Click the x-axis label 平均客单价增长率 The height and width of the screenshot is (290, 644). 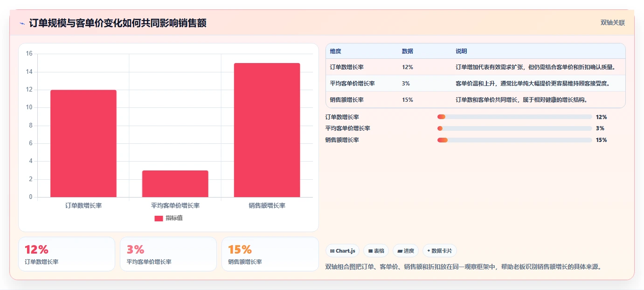(x=175, y=205)
